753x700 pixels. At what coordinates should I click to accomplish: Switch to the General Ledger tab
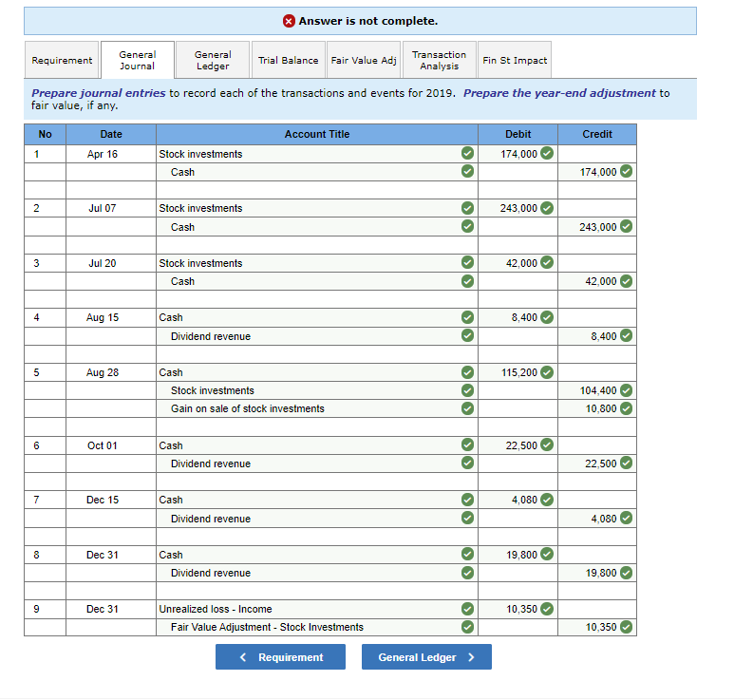pyautogui.click(x=213, y=60)
